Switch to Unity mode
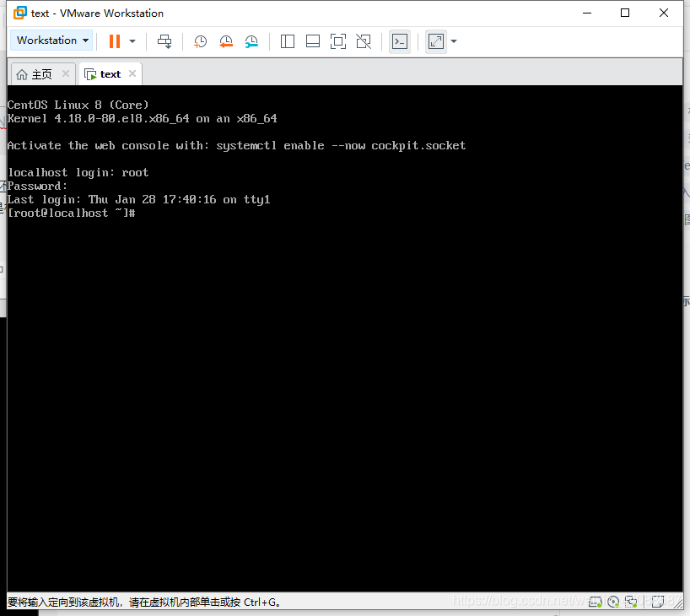 (364, 41)
